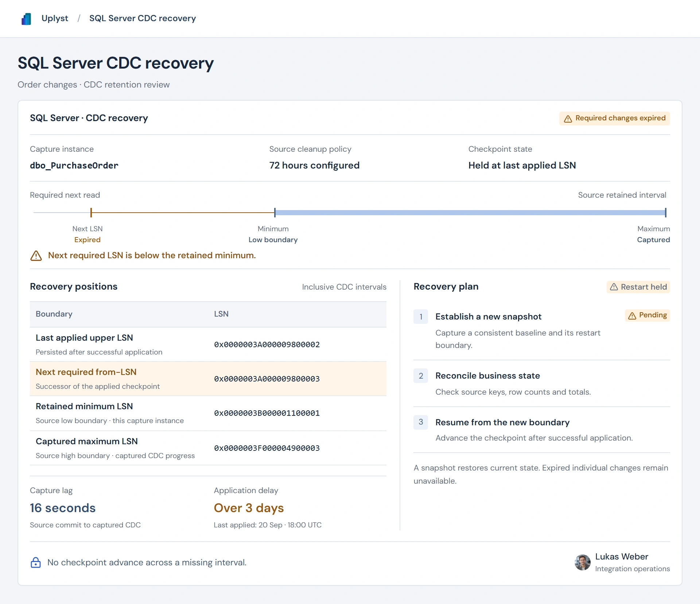Click the Inclusive CDC intervals label
The height and width of the screenshot is (604, 700).
344,287
